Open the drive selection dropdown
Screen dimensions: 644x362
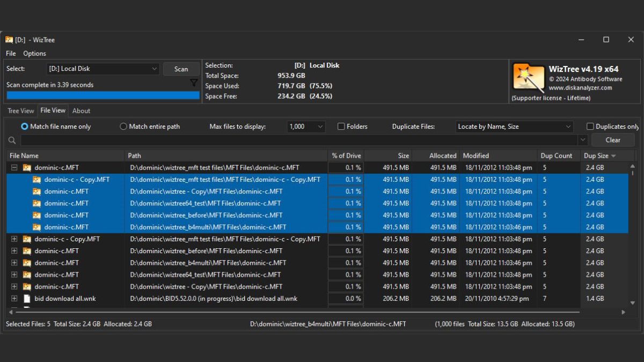tap(103, 69)
